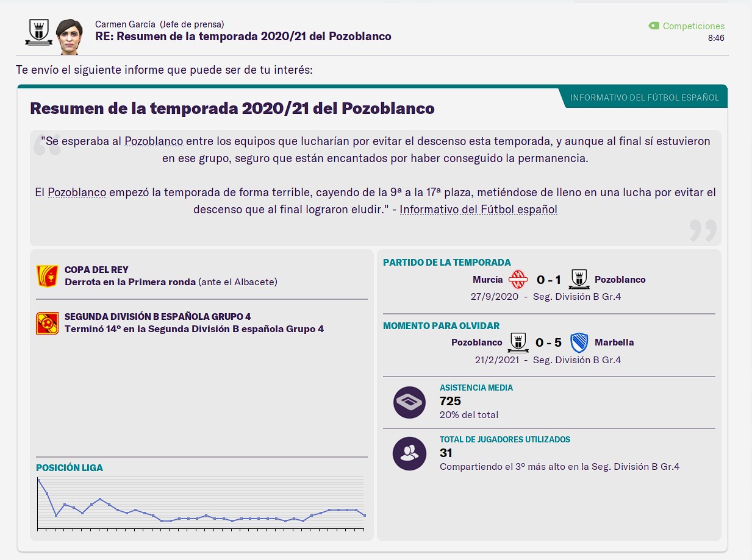Open Marbella team name link

(614, 342)
